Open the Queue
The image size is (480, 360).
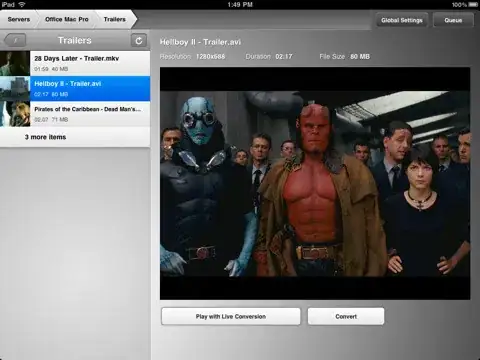pos(453,20)
